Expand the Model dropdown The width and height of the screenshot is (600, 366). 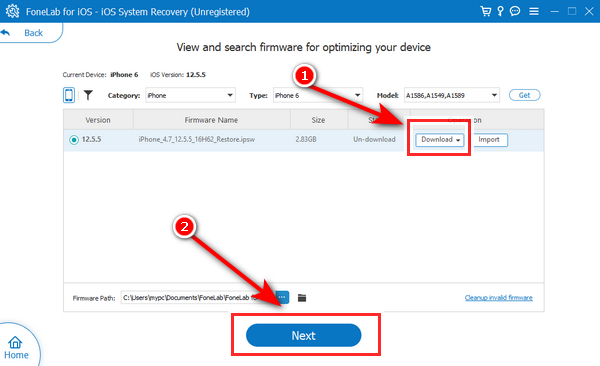[x=452, y=95]
